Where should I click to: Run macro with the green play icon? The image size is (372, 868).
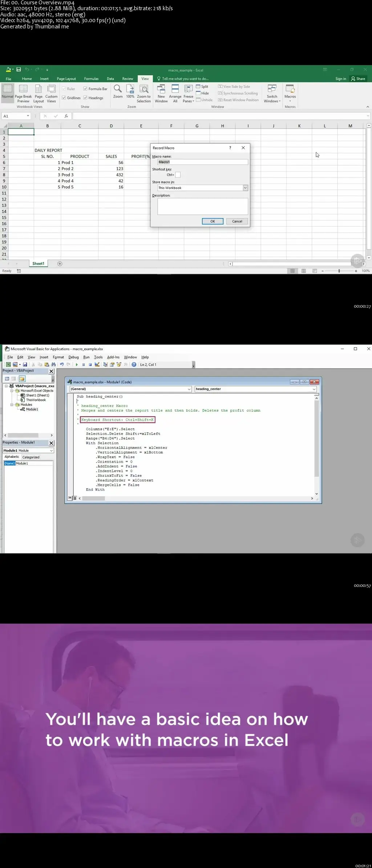point(77,364)
